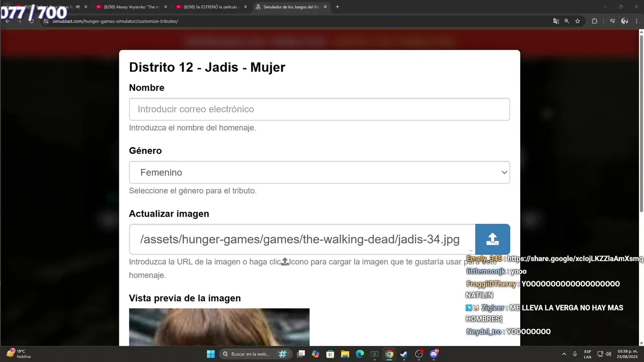Image resolution: width=644 pixels, height=362 pixels.
Task: Open Task View on the taskbar
Action: (301, 354)
